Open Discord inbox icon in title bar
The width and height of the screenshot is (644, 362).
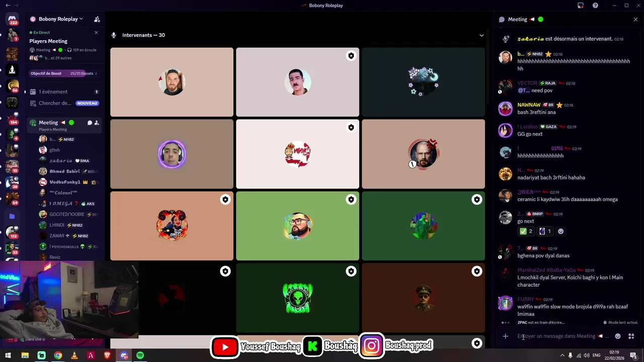point(581,6)
